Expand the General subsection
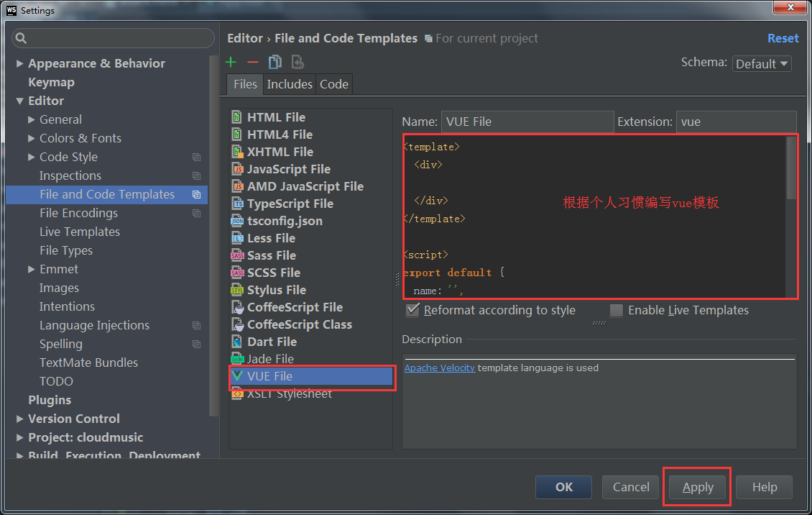 [31, 119]
